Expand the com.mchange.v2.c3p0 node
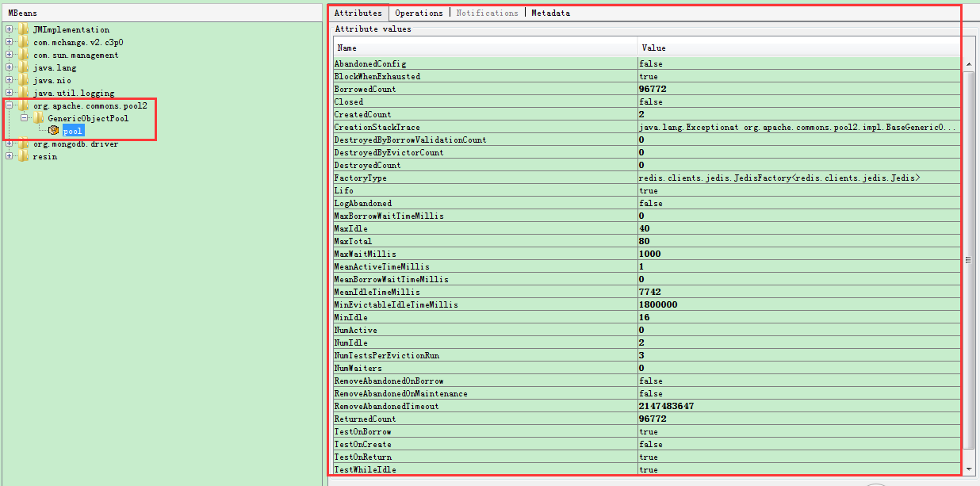Image resolution: width=980 pixels, height=486 pixels. point(10,42)
